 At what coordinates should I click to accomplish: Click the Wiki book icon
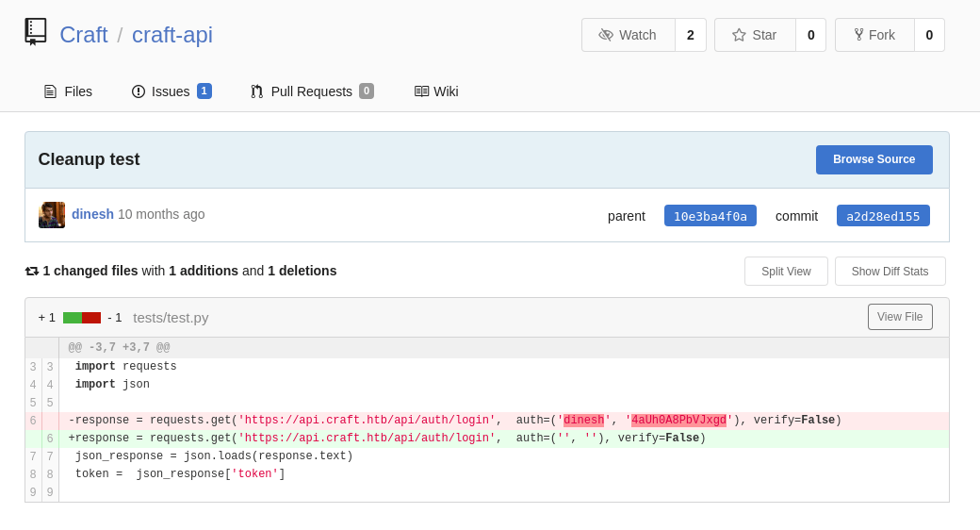(x=421, y=91)
